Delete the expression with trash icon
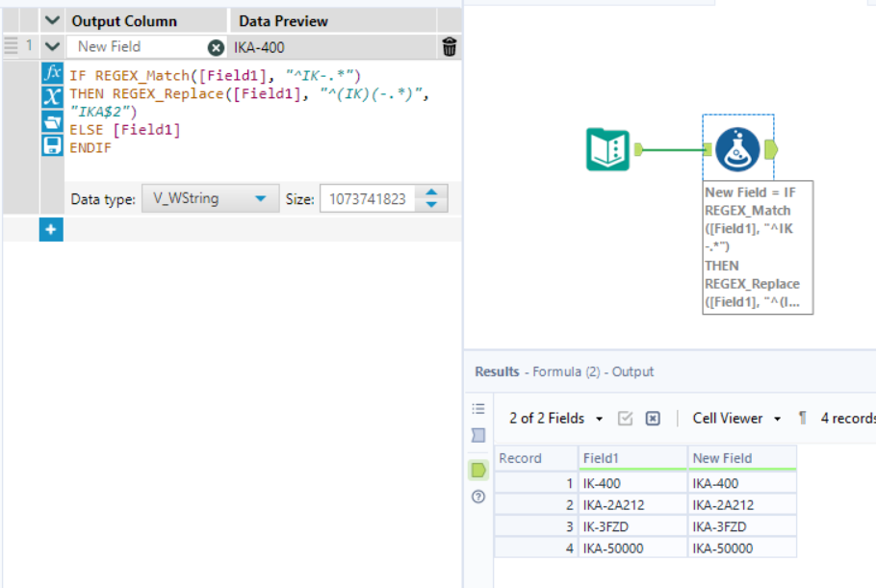Image resolution: width=876 pixels, height=588 pixels. point(449,45)
